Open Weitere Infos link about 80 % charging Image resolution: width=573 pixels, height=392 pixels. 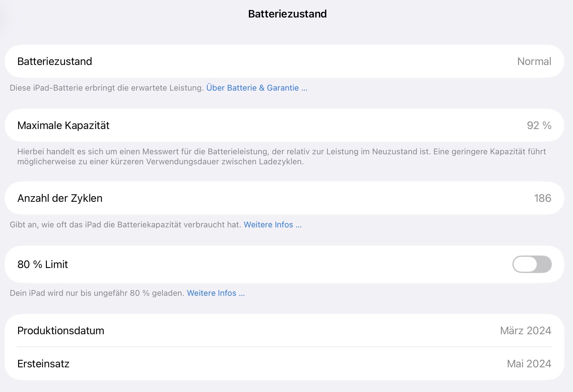(x=216, y=293)
